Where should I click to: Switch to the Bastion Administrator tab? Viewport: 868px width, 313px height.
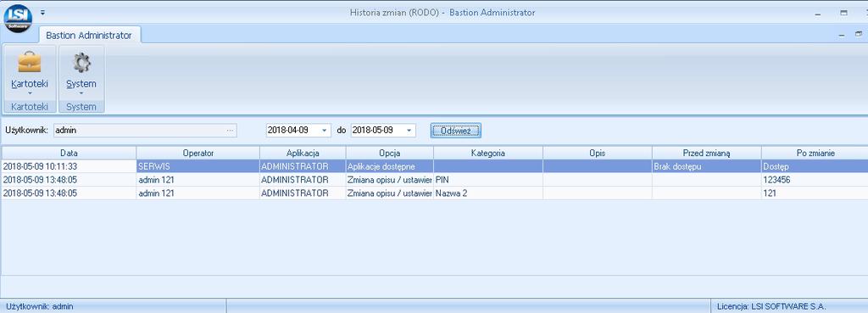point(89,35)
